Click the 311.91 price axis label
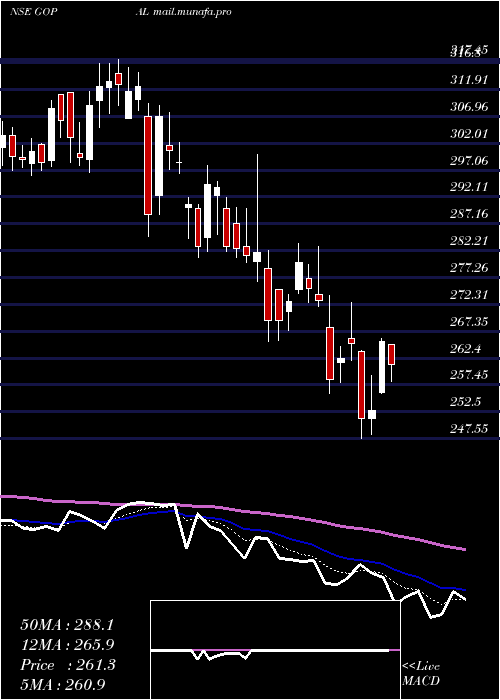500x700 pixels. [x=469, y=80]
